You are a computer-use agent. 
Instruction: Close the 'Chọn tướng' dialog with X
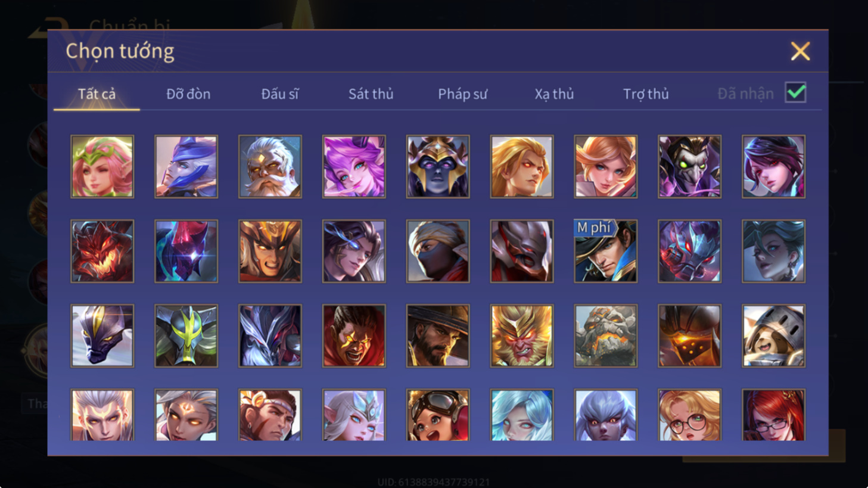tap(800, 51)
